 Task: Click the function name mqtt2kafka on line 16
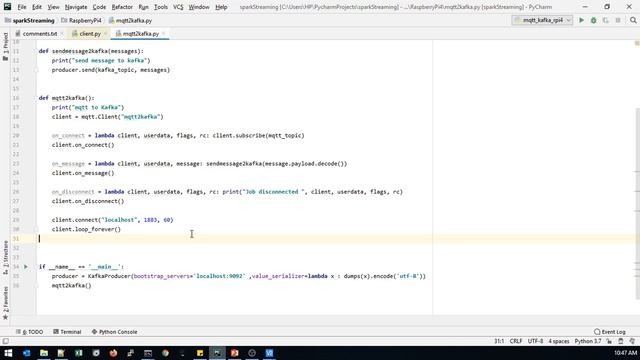point(69,98)
